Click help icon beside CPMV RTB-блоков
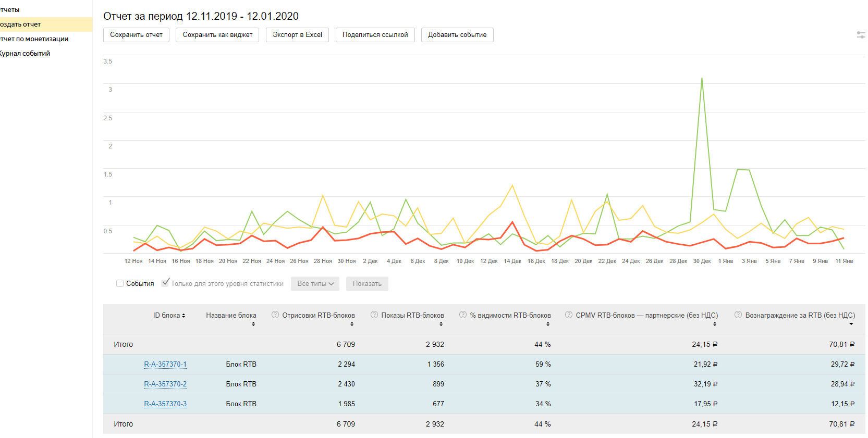The height and width of the screenshot is (438, 868). (569, 315)
